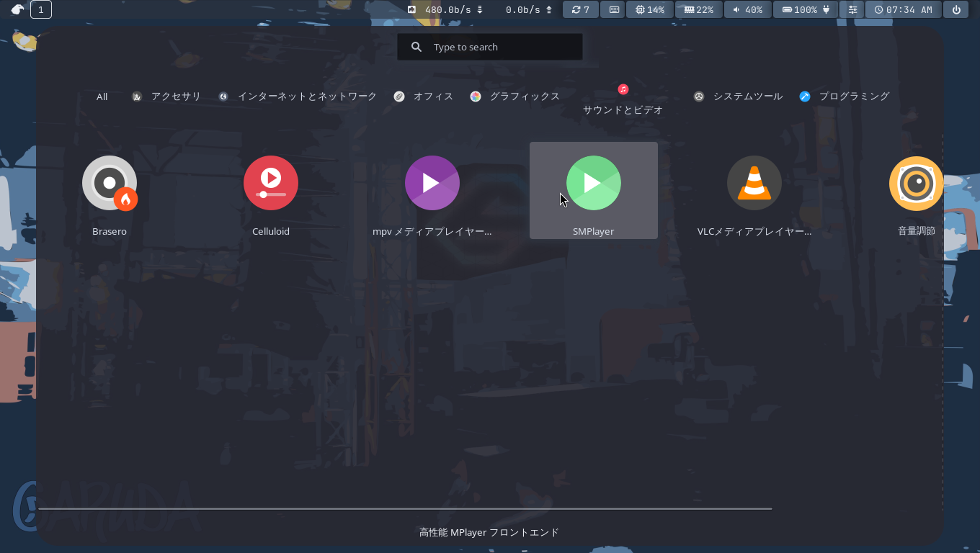
Task: Switch to workspace 1 in top bar
Action: click(41, 9)
